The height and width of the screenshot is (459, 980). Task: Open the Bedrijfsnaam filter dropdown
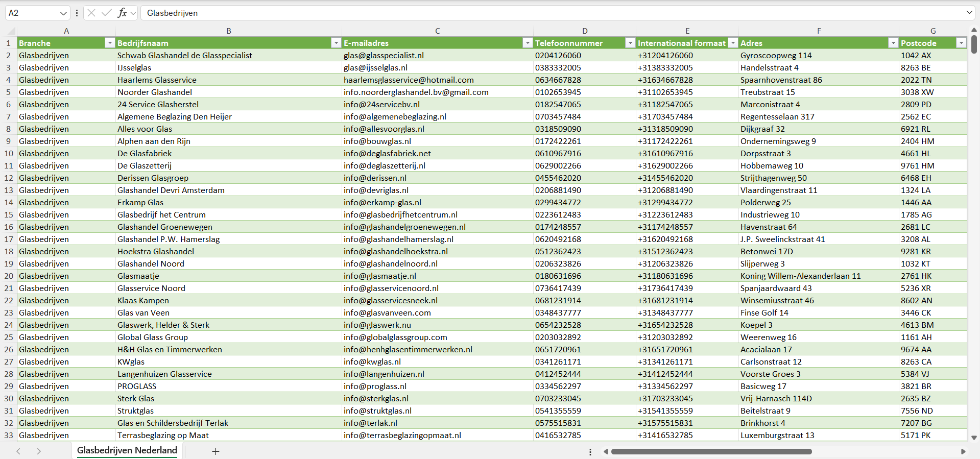pos(336,43)
